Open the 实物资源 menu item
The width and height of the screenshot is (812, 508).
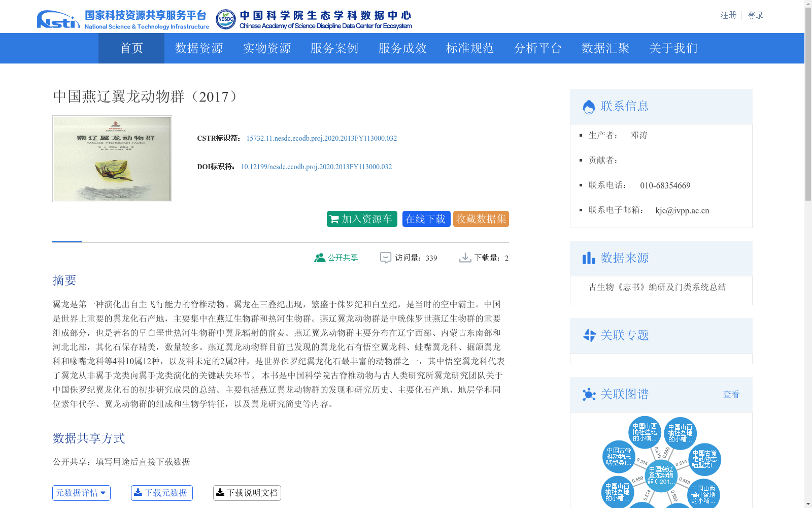point(267,48)
